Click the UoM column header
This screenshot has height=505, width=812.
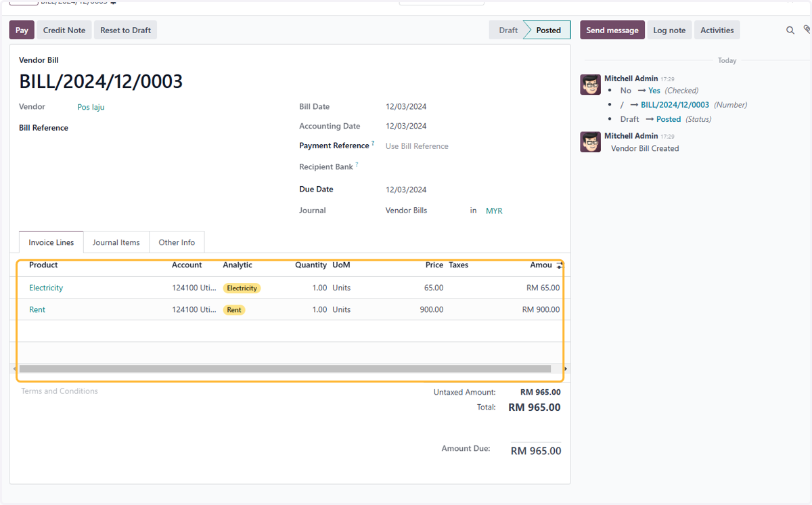pyautogui.click(x=341, y=265)
